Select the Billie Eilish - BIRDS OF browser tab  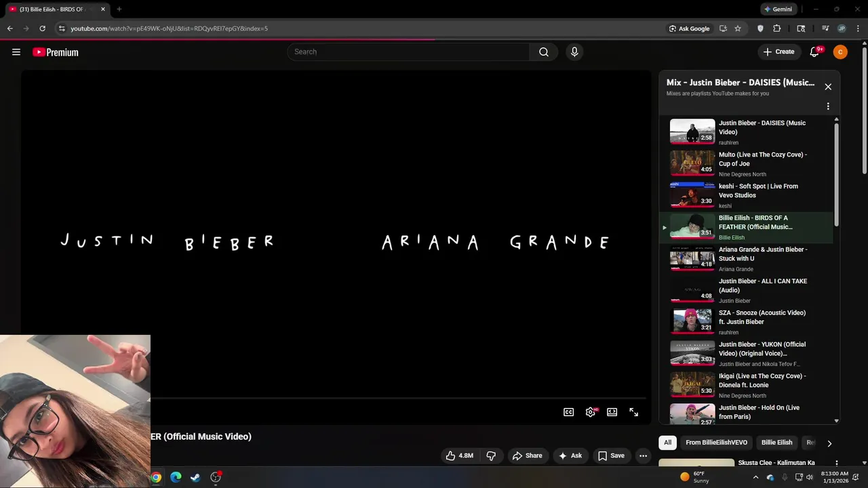tap(57, 9)
